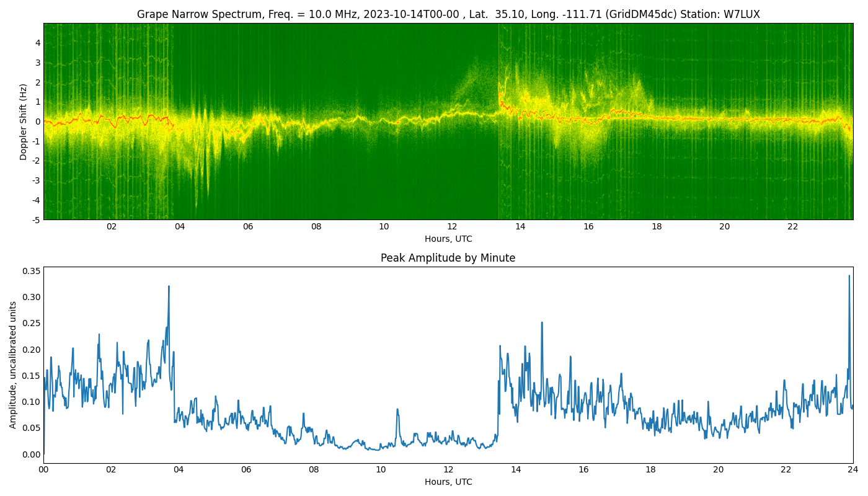This screenshot has height=496, width=868.
Task: Click the amplitude bump near hour 10.5
Action: [397, 410]
